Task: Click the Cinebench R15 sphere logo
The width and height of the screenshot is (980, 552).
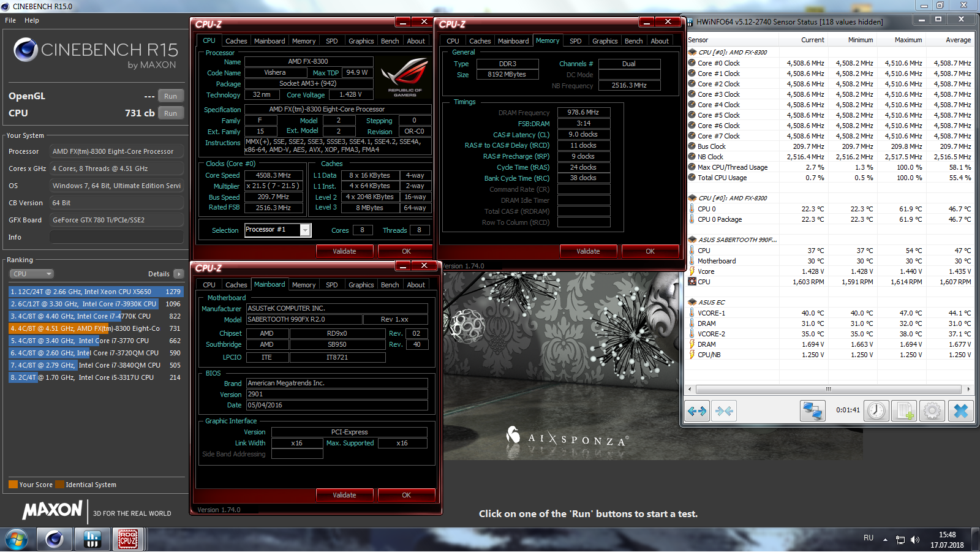Action: [26, 50]
